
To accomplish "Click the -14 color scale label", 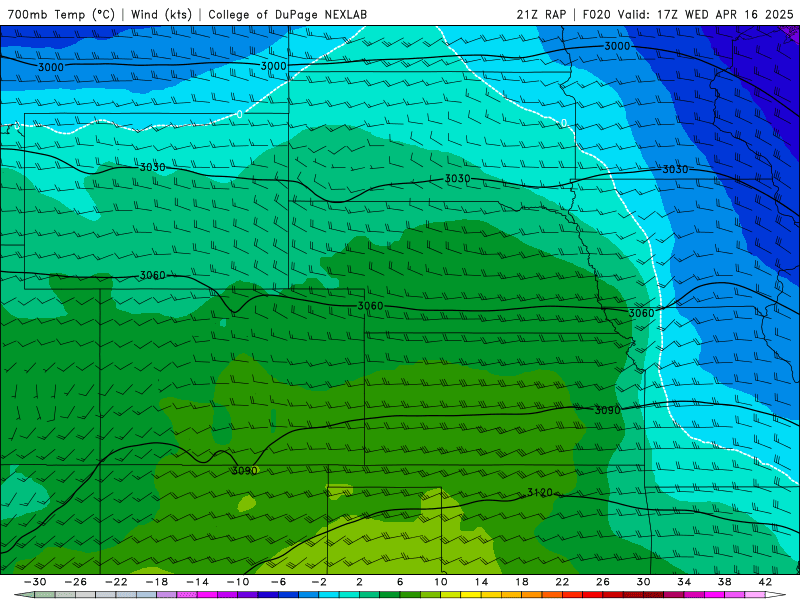I will tap(197, 582).
